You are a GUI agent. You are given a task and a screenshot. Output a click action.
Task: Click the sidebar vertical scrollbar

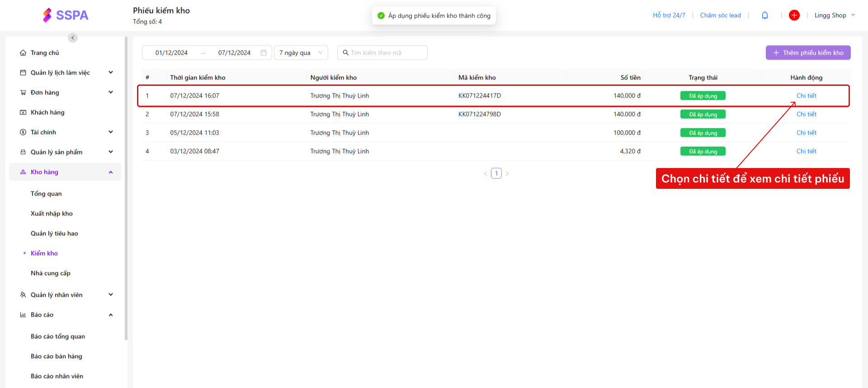(126, 188)
